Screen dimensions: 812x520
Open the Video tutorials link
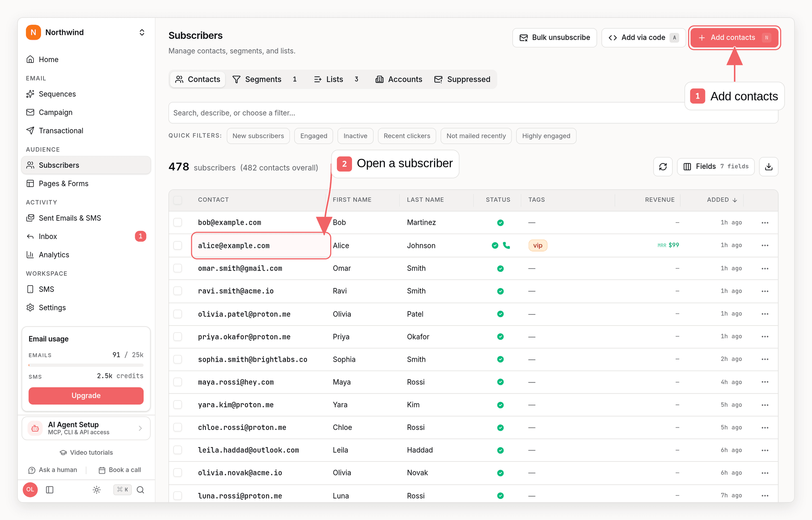(86, 453)
